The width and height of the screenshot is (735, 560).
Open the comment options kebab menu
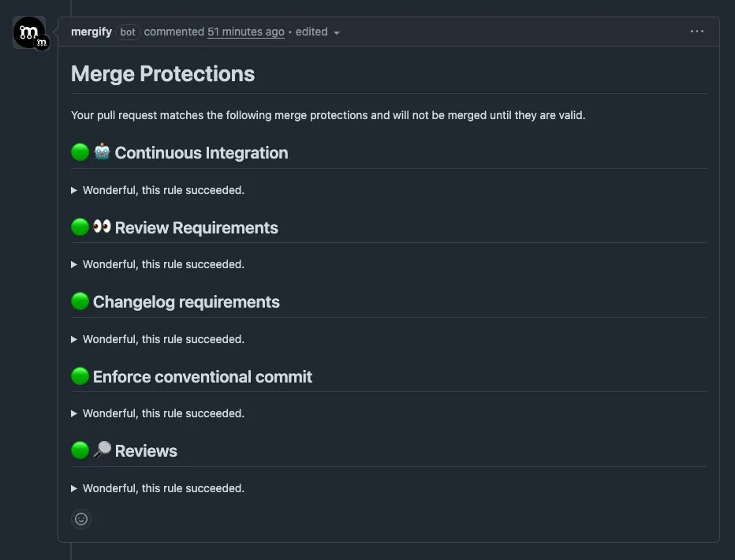click(696, 32)
